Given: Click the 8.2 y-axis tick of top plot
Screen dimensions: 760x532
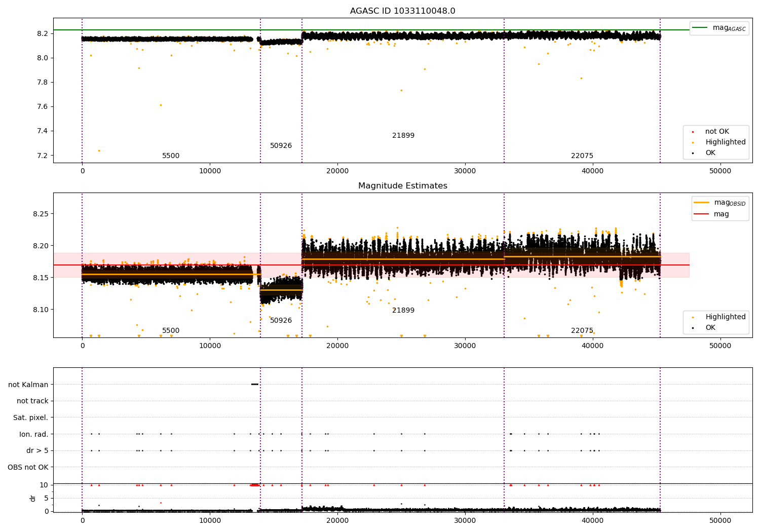Looking at the screenshot, I should pyautogui.click(x=43, y=33).
